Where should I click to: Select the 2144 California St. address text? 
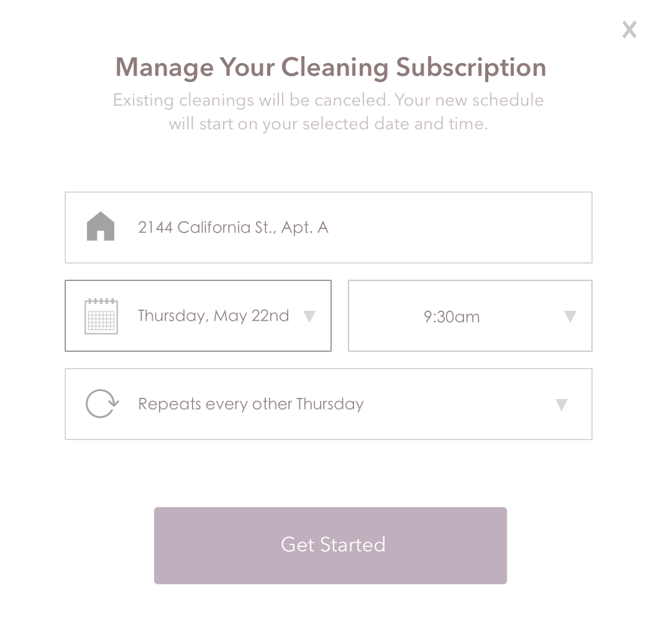[x=206, y=228]
